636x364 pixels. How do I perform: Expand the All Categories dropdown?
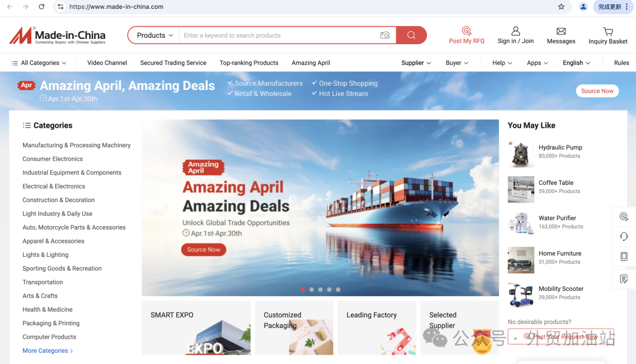(39, 63)
